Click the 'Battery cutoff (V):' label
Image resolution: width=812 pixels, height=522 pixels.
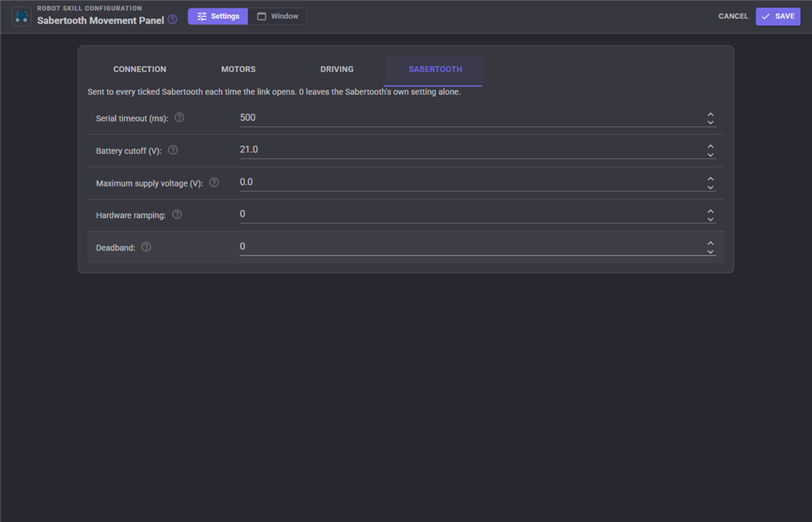(129, 152)
